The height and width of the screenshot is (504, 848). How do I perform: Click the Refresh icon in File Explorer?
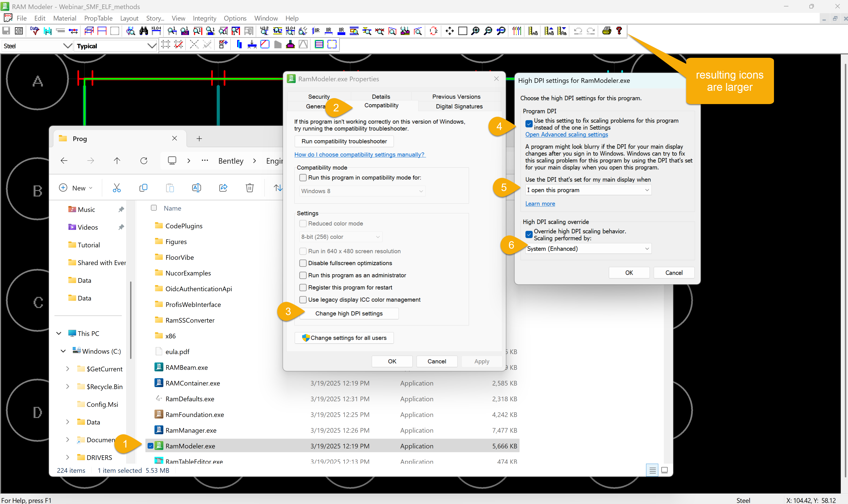click(x=144, y=161)
